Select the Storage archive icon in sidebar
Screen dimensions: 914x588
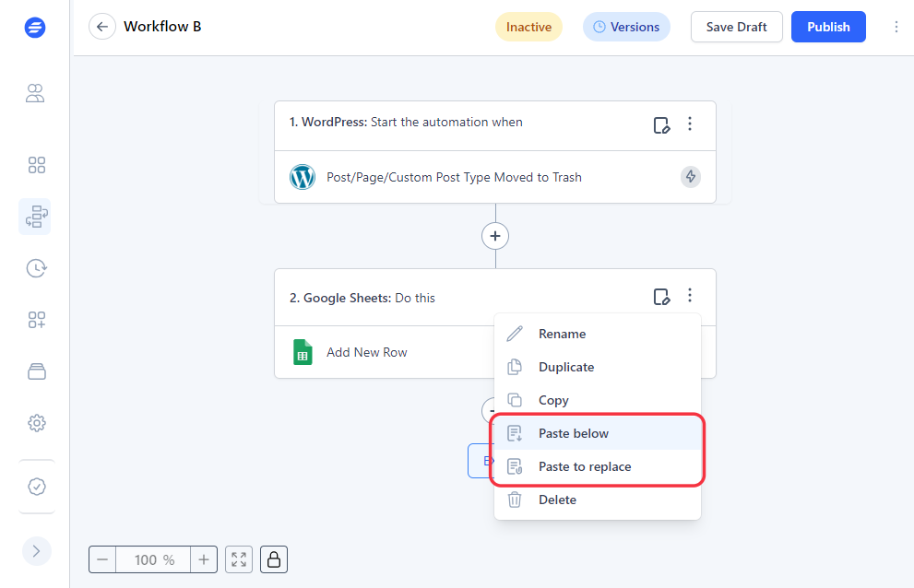click(x=37, y=370)
